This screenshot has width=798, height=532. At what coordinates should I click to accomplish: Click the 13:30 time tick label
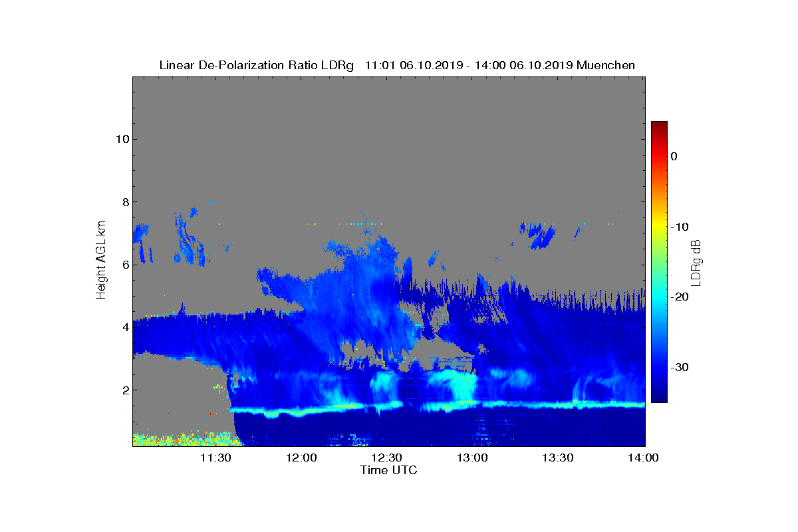coord(558,458)
